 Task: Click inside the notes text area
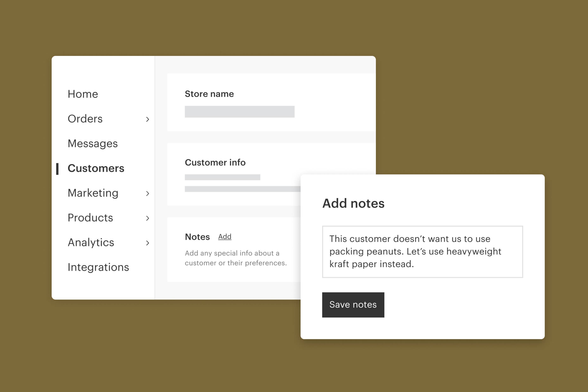point(422,252)
